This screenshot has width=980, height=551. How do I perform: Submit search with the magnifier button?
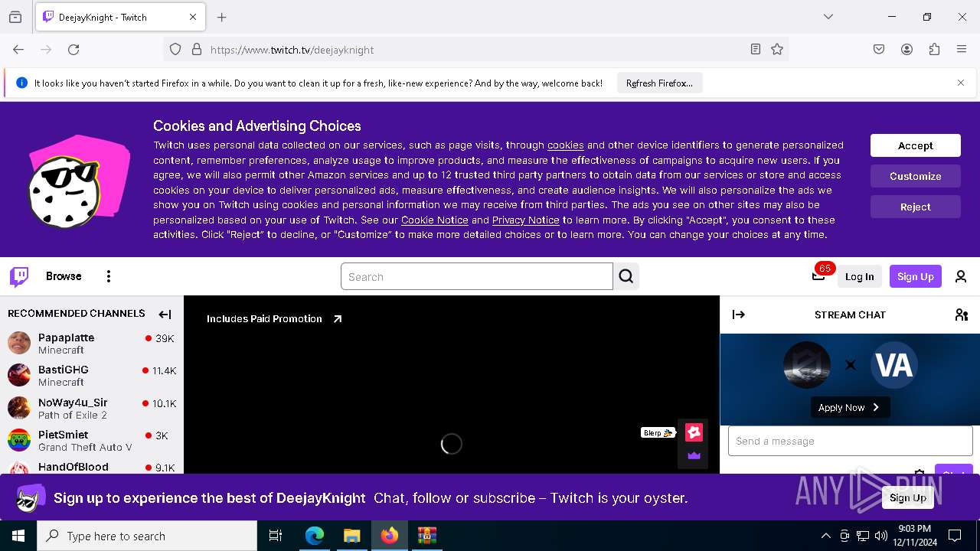point(626,276)
